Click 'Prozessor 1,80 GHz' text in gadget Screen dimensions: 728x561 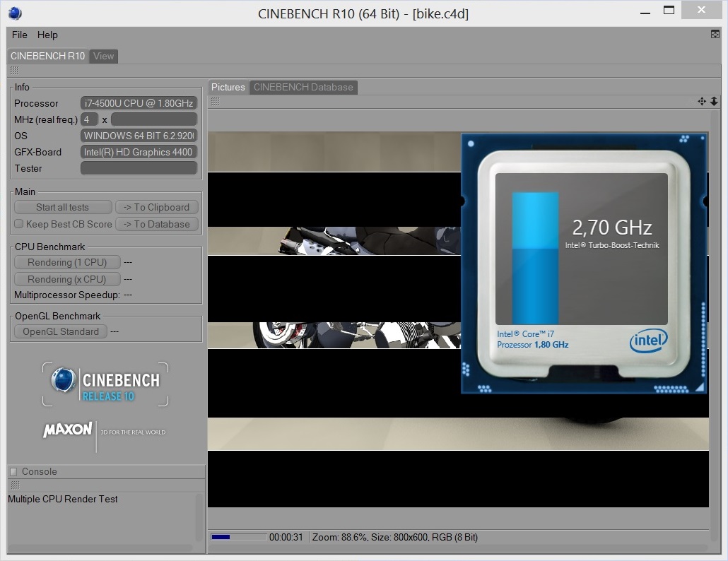point(532,344)
